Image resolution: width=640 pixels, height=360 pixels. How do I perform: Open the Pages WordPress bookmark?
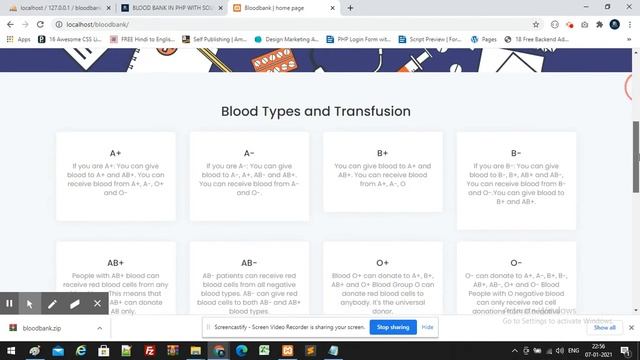(x=484, y=39)
